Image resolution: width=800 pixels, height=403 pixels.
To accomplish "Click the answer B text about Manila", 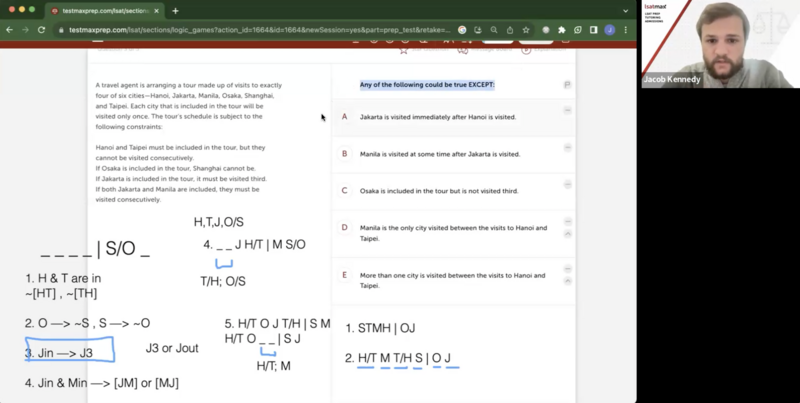I will pos(440,154).
